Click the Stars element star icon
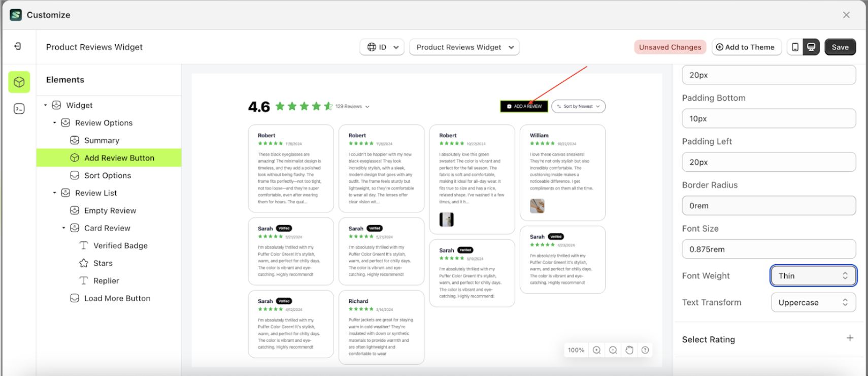The image size is (868, 376). (x=84, y=263)
